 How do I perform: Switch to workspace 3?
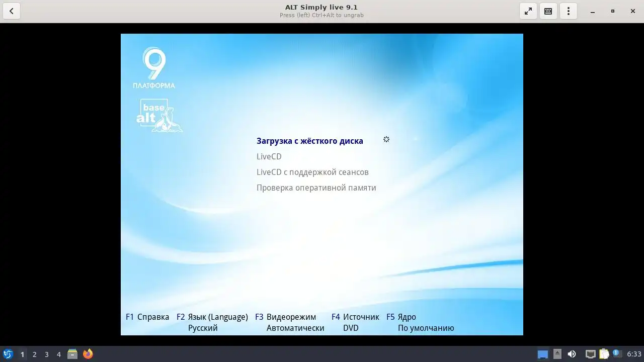click(46, 354)
